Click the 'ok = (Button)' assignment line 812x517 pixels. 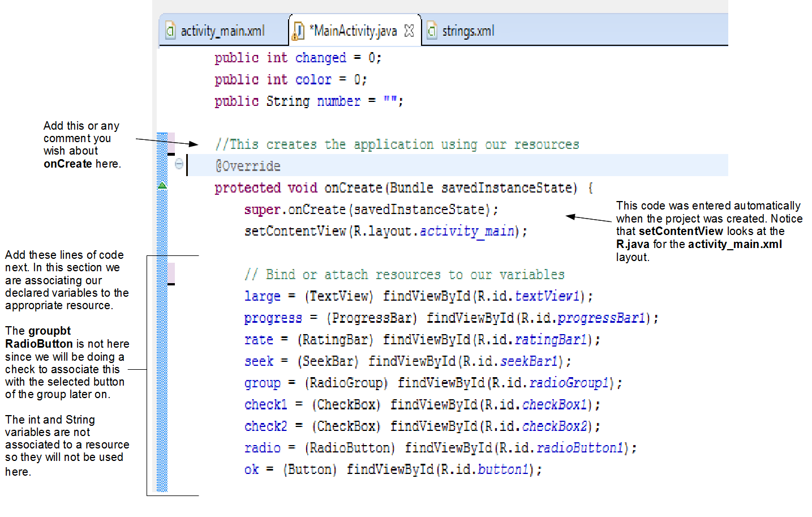(393, 469)
